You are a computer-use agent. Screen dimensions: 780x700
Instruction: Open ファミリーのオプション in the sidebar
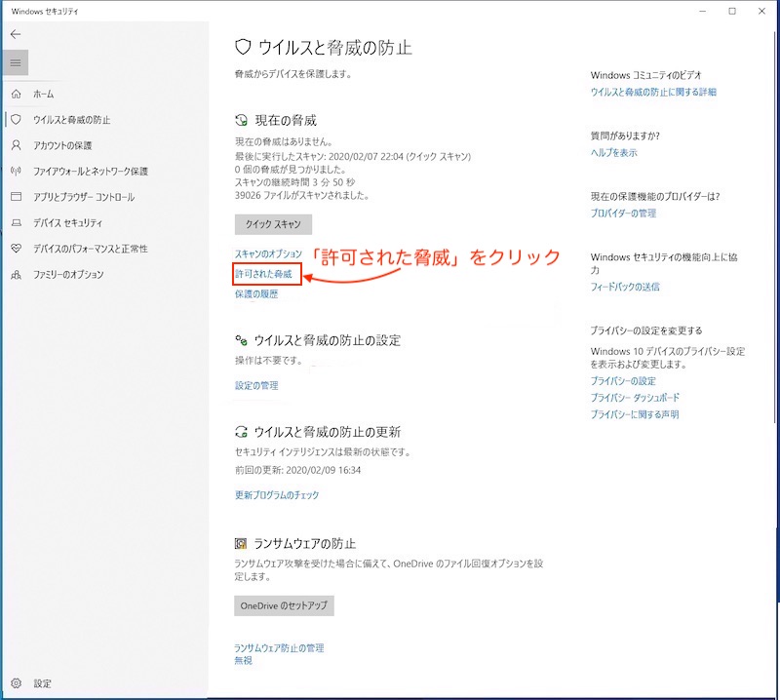[x=68, y=275]
